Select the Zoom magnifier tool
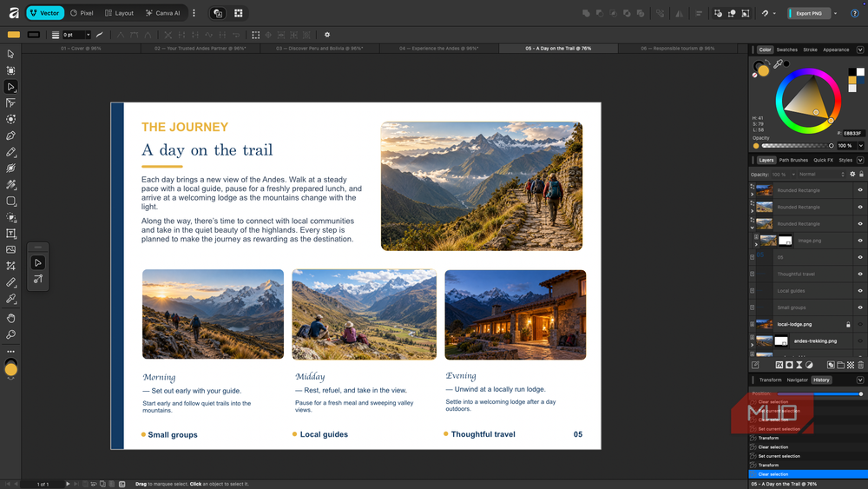 (10, 334)
